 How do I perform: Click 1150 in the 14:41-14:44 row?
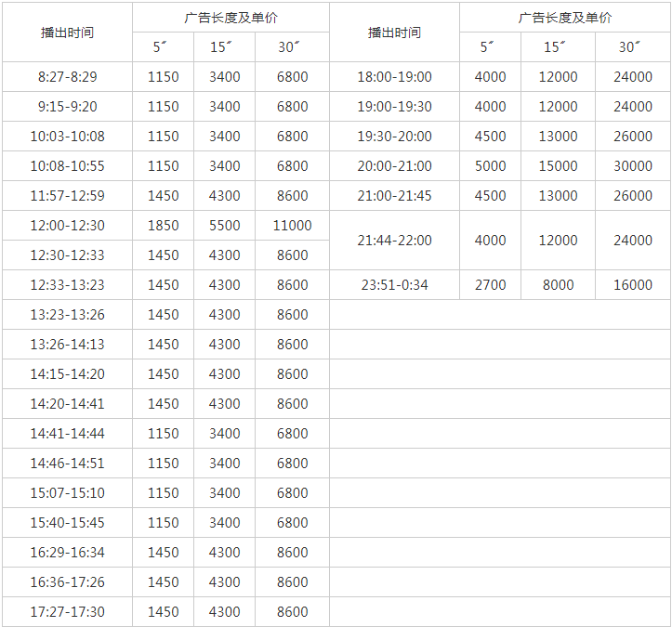(164, 434)
